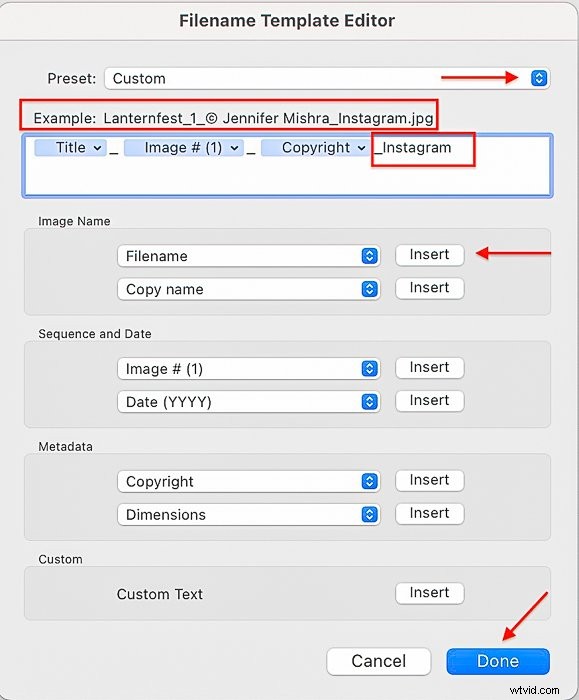Click the Custom Text label
This screenshot has height=700, width=579.
(x=160, y=594)
